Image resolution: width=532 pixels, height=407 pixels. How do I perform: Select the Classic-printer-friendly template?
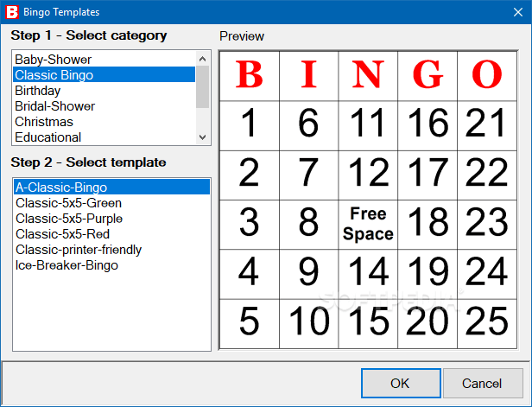[111, 250]
